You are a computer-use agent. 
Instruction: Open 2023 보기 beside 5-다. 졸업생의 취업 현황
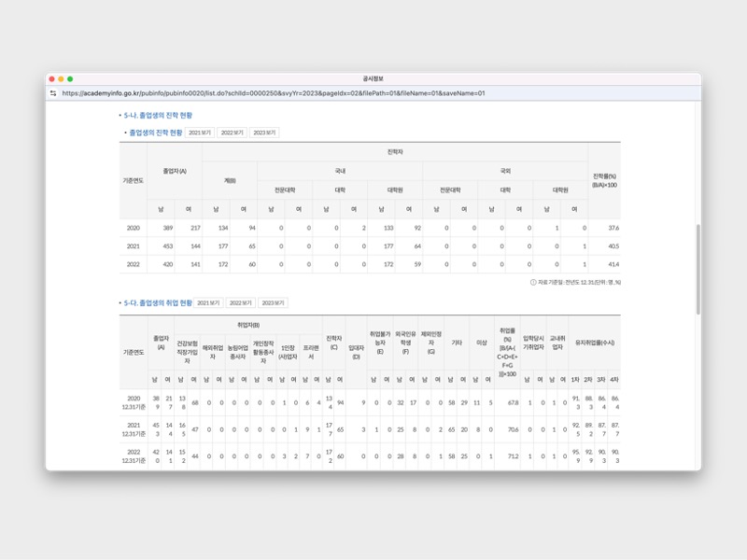(x=273, y=302)
